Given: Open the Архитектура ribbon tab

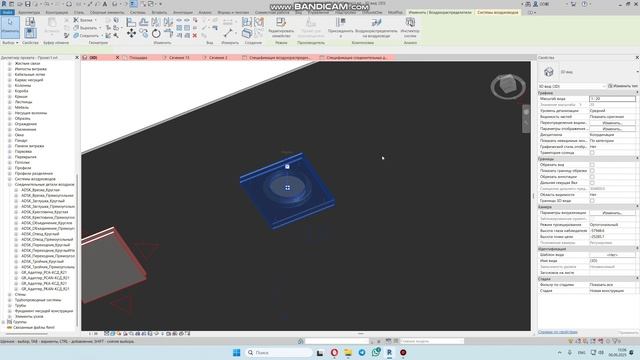Looking at the screenshot, I should click(29, 12).
